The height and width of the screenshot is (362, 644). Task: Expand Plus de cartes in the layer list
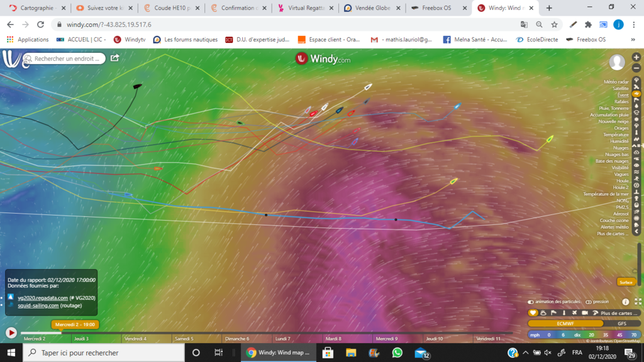point(613,234)
